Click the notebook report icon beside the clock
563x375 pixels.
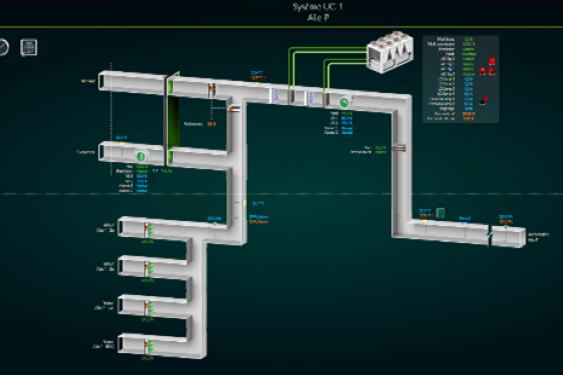coord(29,47)
